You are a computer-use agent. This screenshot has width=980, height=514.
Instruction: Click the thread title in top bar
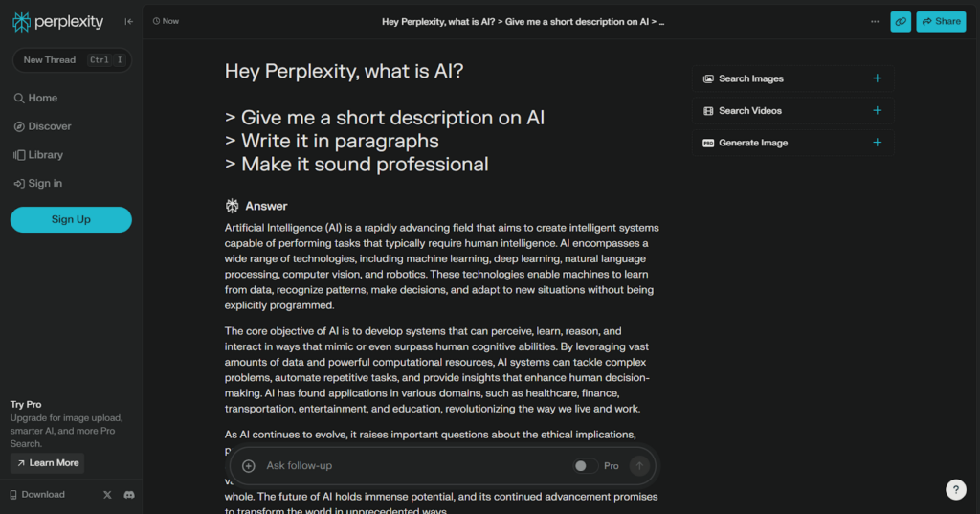pyautogui.click(x=523, y=22)
